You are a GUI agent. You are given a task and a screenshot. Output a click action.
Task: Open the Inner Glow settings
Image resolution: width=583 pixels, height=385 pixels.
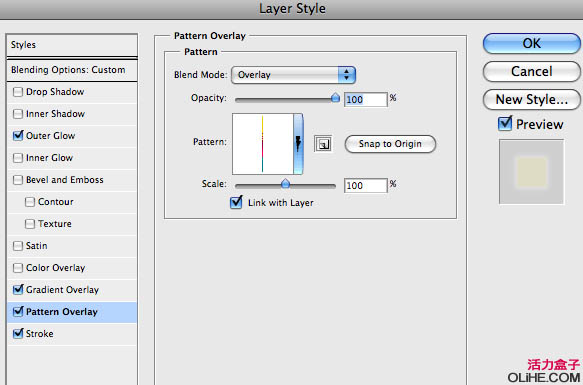pos(49,158)
